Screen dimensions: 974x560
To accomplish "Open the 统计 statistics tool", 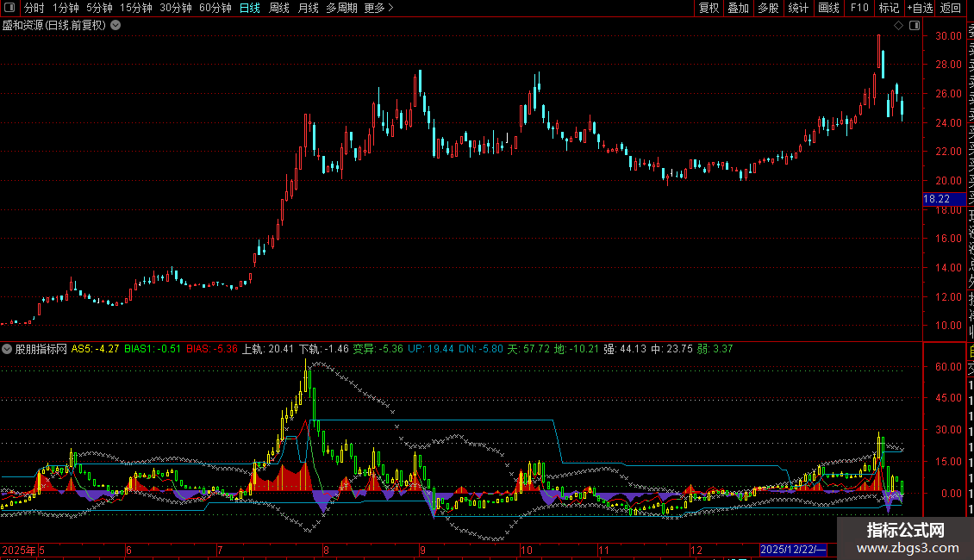I will click(798, 8).
